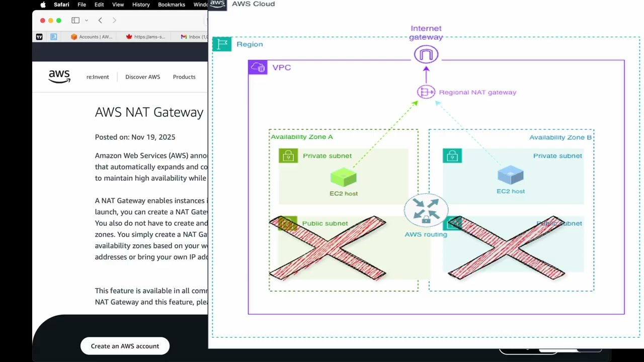Click Zone A private subnet lock icon
644x362 pixels.
coord(288,156)
